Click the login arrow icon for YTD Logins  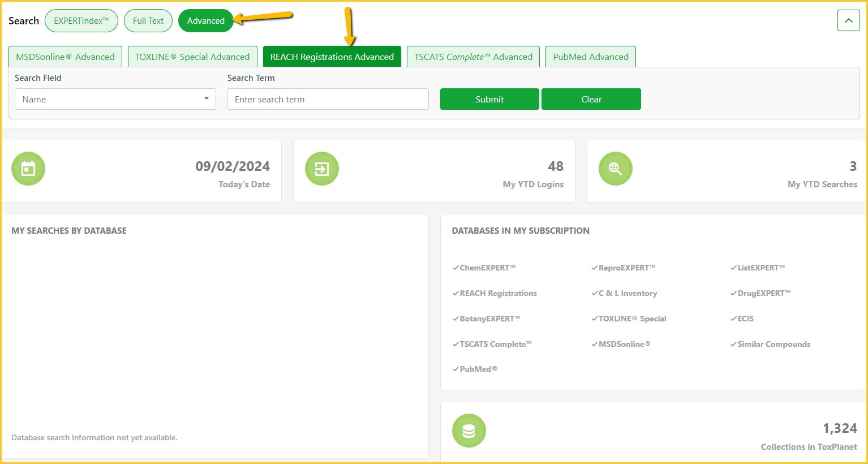point(321,169)
